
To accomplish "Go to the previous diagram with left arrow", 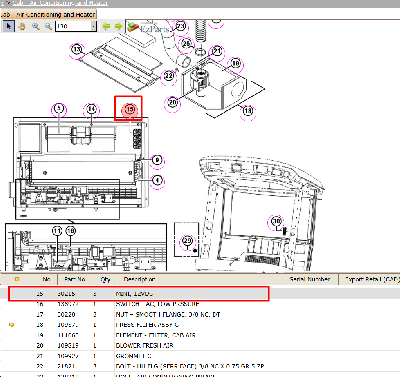I will [106, 26].
